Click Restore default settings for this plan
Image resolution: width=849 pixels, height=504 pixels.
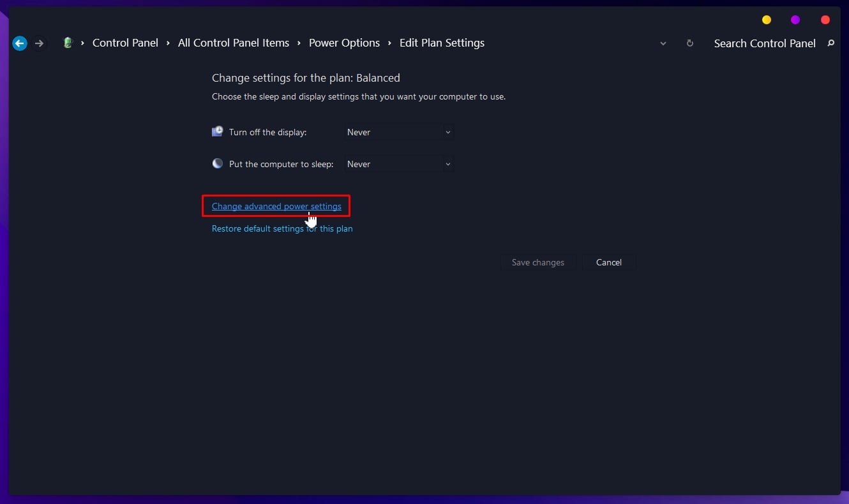[x=282, y=228]
